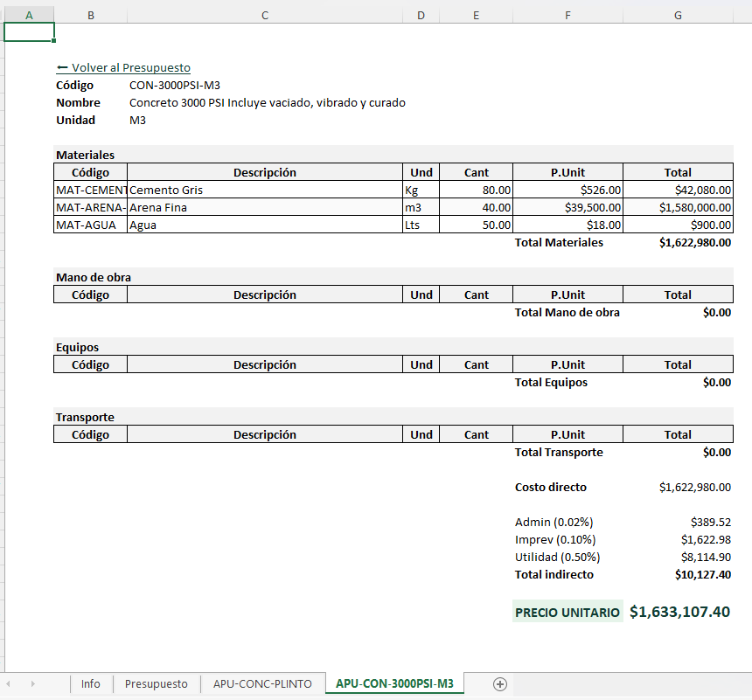Select column F header
752x700 pixels.
[x=567, y=16]
